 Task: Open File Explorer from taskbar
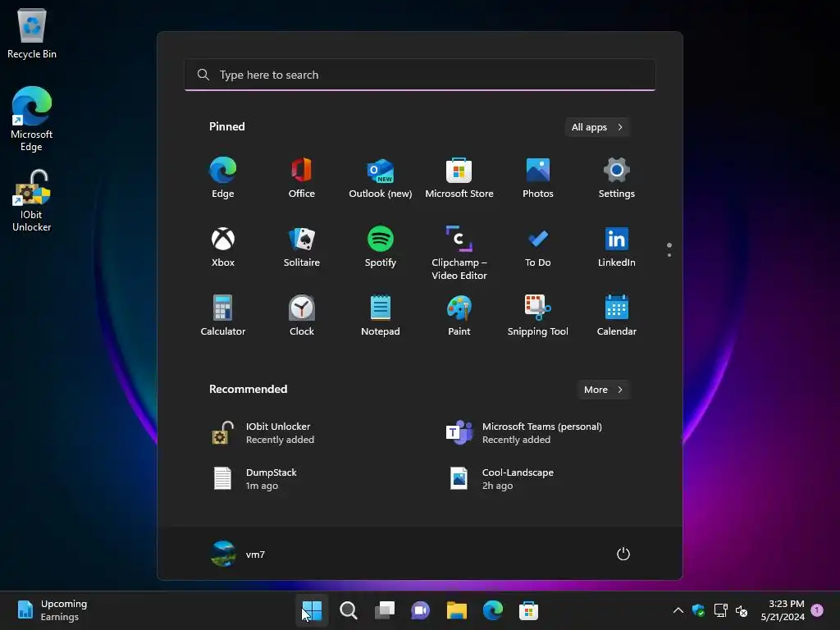456,610
